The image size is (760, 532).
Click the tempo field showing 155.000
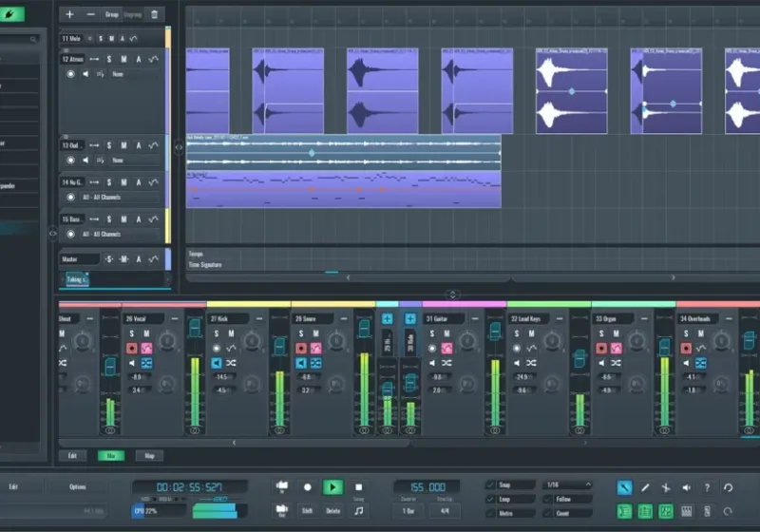[x=427, y=487]
